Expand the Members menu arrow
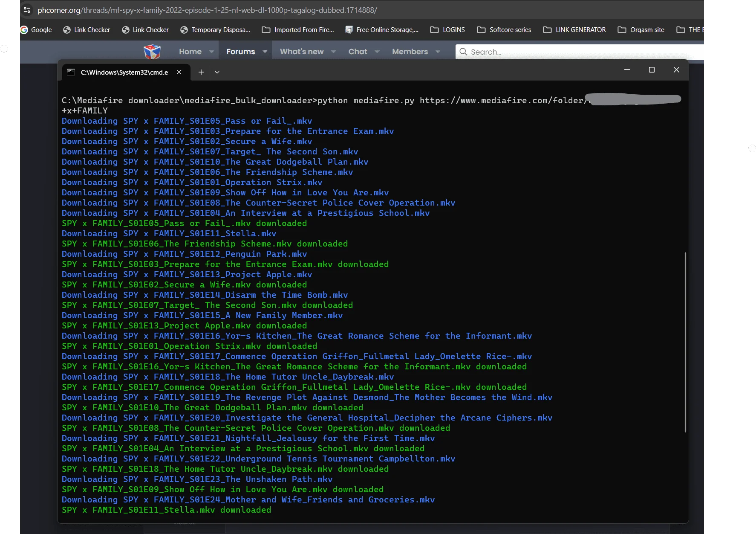The width and height of the screenshot is (756, 534). click(438, 52)
